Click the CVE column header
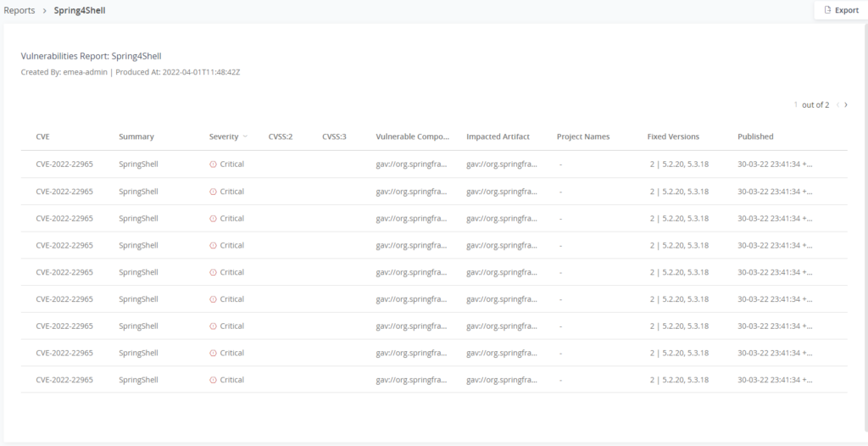This screenshot has height=446, width=868. pyautogui.click(x=42, y=137)
